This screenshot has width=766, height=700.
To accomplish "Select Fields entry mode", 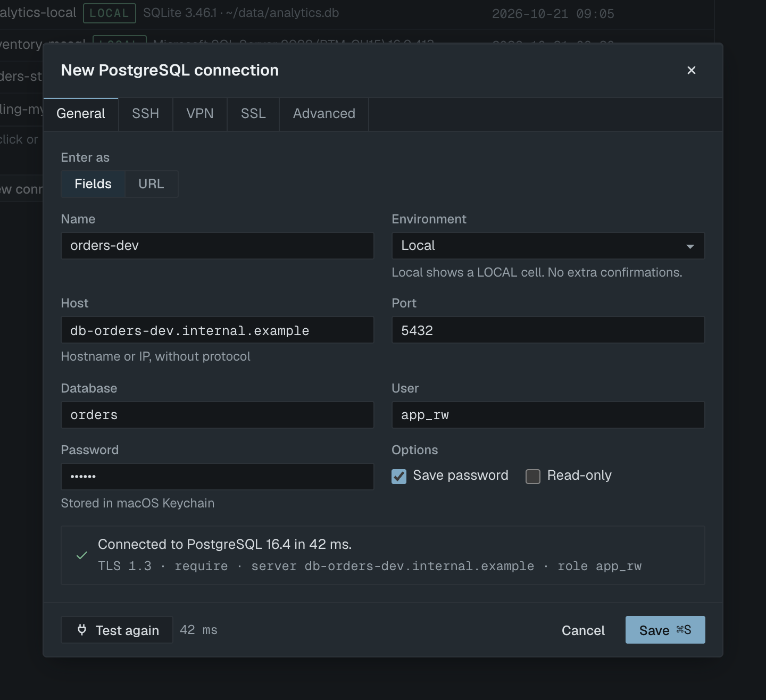I will click(x=93, y=184).
